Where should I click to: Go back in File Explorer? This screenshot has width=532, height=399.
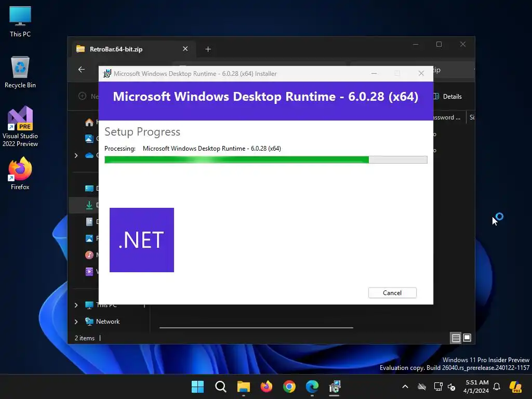tap(82, 70)
